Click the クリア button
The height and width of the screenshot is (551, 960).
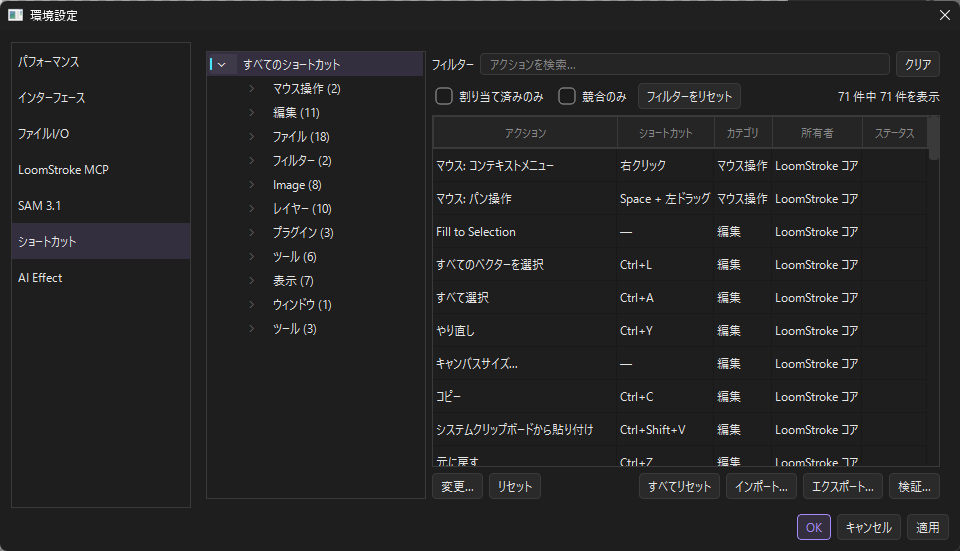(918, 64)
